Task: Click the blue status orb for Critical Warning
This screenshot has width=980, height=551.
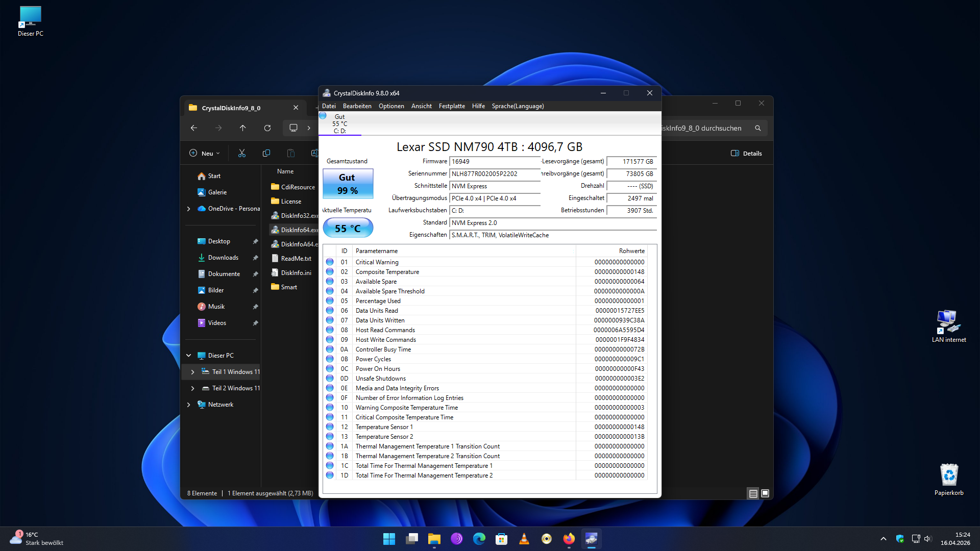Action: (330, 262)
